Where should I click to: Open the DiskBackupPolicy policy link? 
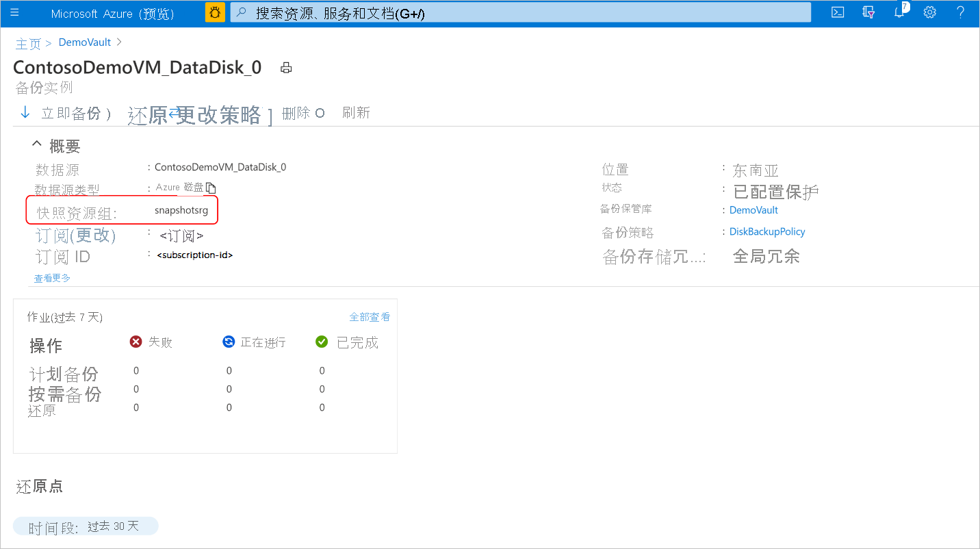pyautogui.click(x=767, y=231)
